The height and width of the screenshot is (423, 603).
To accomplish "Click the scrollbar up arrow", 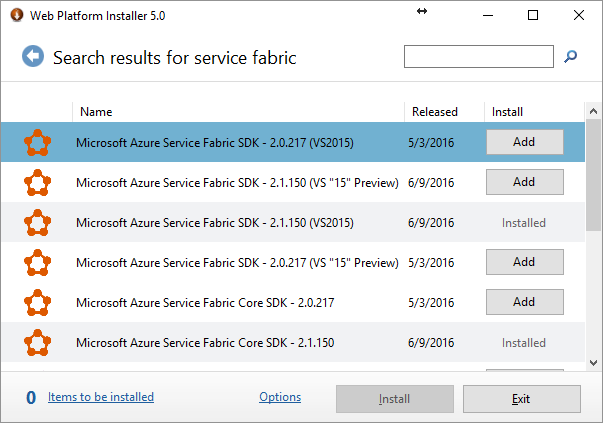I will point(593,111).
